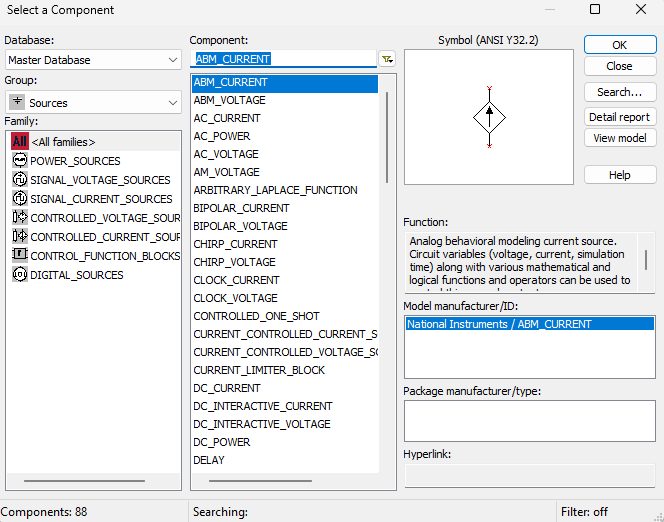
Task: Select AC_POWER in the component list
Action: coord(285,136)
